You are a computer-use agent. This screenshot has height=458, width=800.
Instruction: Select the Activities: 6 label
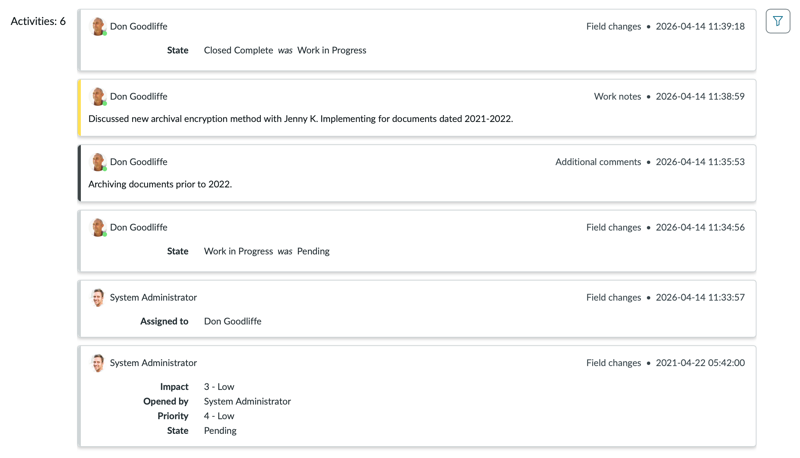tap(38, 21)
